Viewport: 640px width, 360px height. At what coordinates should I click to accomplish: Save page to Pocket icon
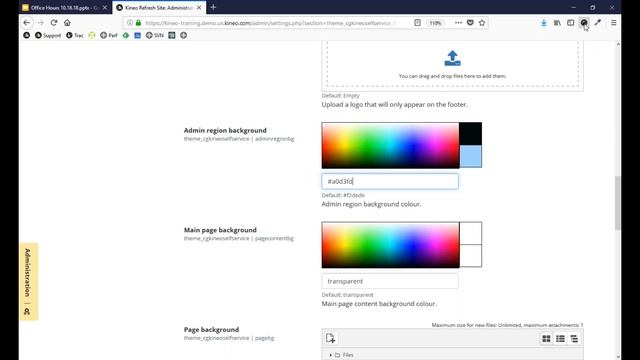click(470, 23)
